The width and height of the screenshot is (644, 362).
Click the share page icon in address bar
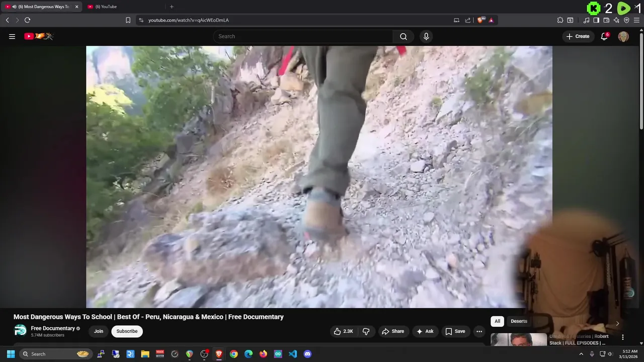(468, 20)
